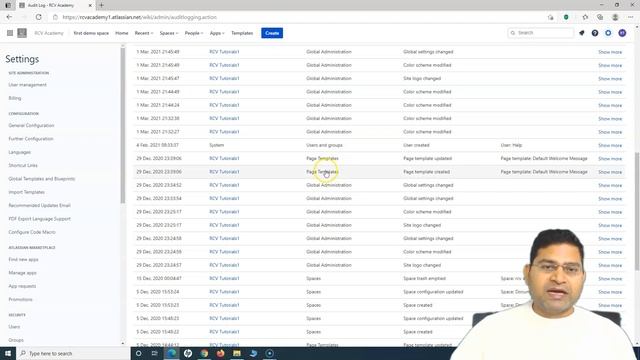The image size is (640, 360).
Task: Open Firefox from the taskbar
Action: pyautogui.click(x=221, y=353)
